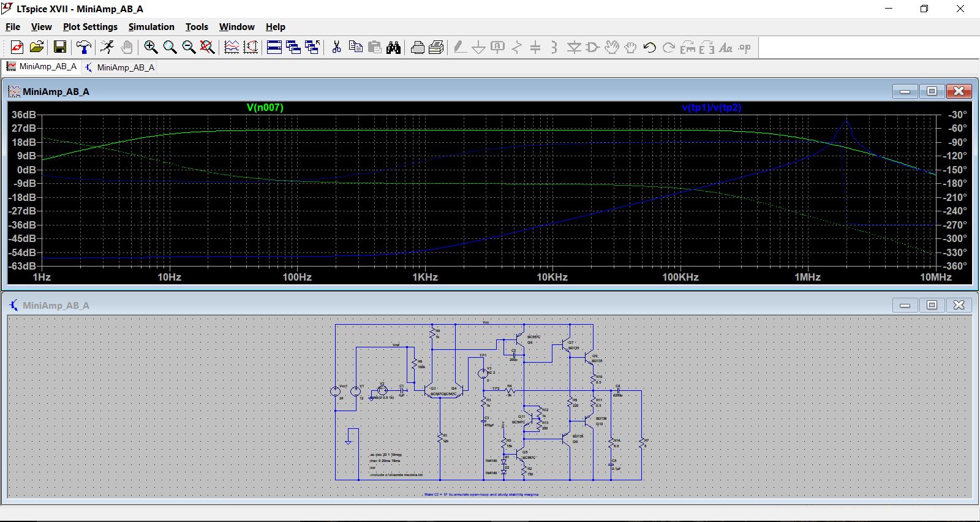The image size is (980, 522).
Task: Open Control Panel via hammer icon
Action: coord(84,47)
